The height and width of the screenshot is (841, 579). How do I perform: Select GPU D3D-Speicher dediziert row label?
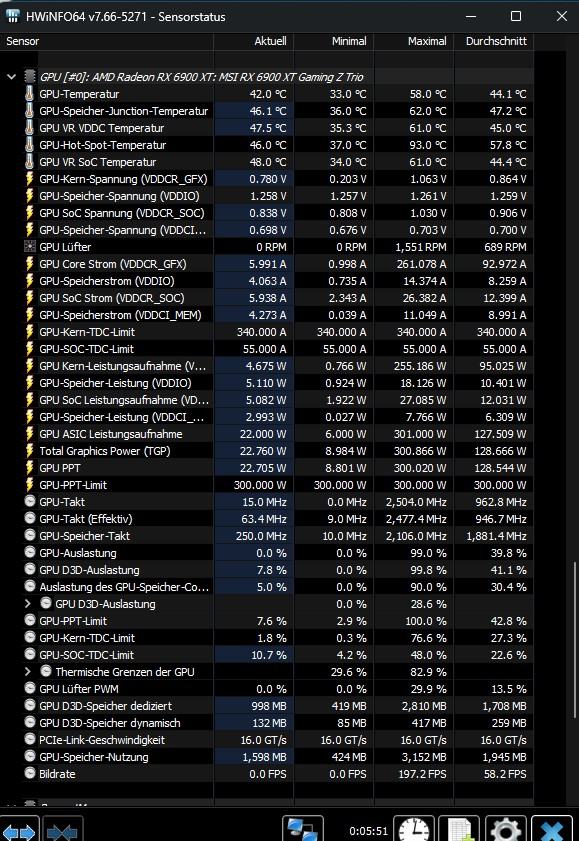(106, 706)
